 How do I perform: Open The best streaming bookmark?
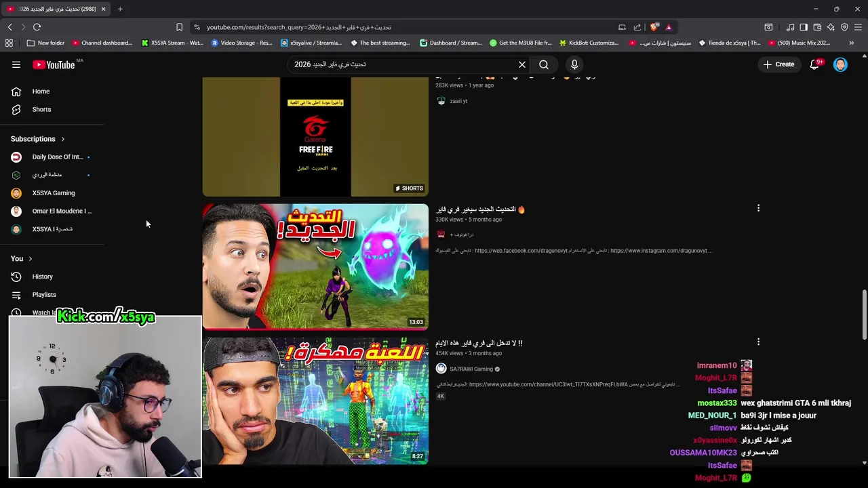coord(380,43)
